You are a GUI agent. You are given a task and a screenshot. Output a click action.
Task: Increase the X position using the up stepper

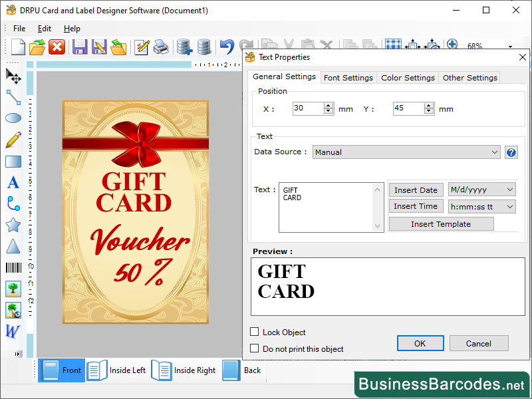click(329, 105)
